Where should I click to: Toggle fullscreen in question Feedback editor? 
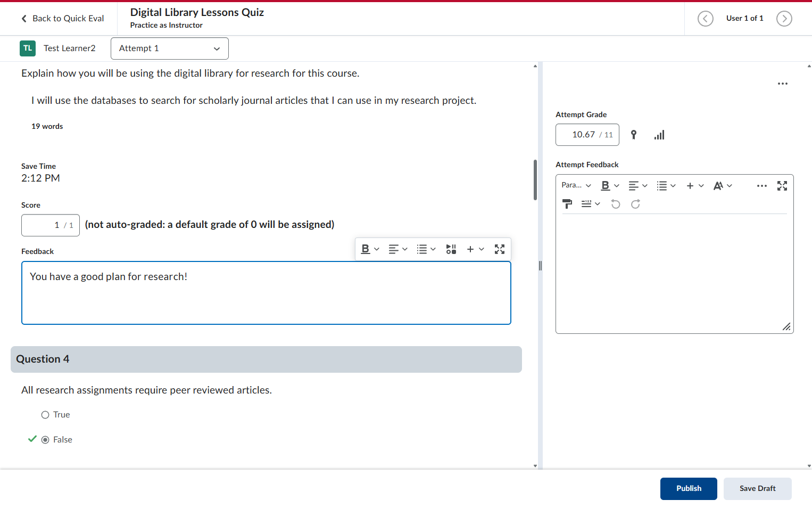point(499,249)
